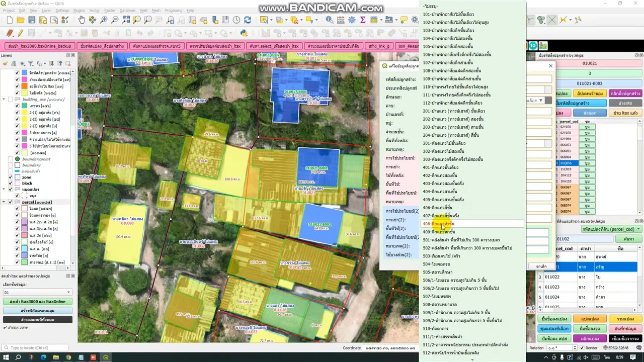Click the รวมแปลง yellow button
The height and width of the screenshot is (362, 644).
click(625, 319)
